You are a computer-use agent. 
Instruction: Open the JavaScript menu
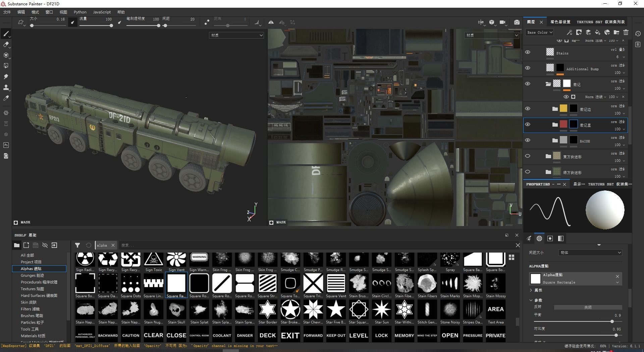tap(102, 12)
